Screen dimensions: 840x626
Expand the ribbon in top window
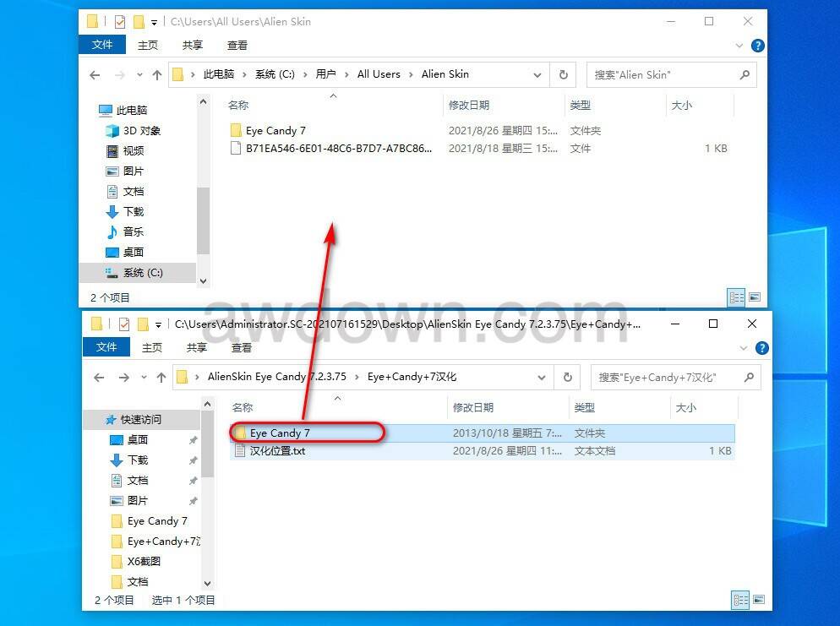pos(741,46)
